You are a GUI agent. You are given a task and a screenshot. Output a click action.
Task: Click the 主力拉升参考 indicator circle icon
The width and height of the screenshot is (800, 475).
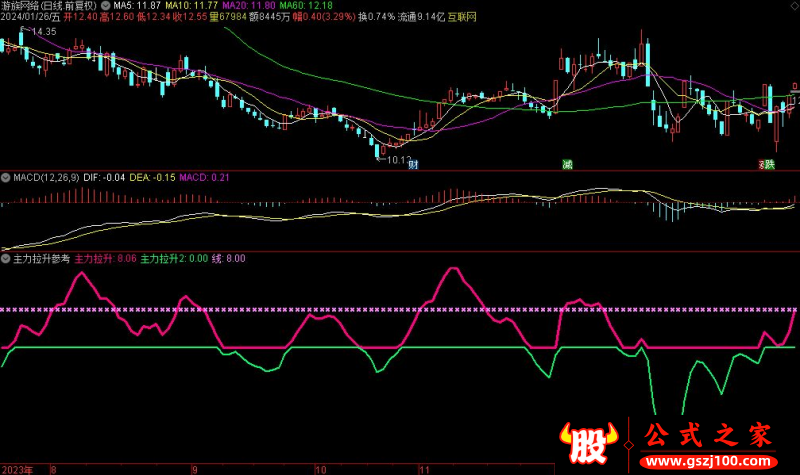click(x=6, y=258)
